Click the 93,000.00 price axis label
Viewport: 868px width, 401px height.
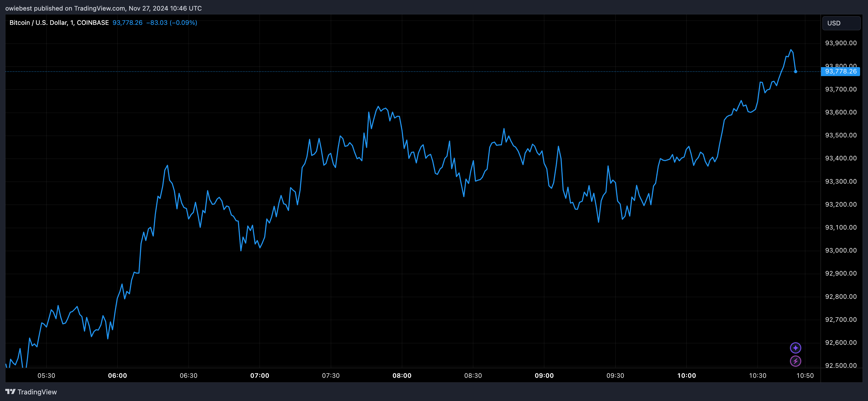[x=841, y=250]
